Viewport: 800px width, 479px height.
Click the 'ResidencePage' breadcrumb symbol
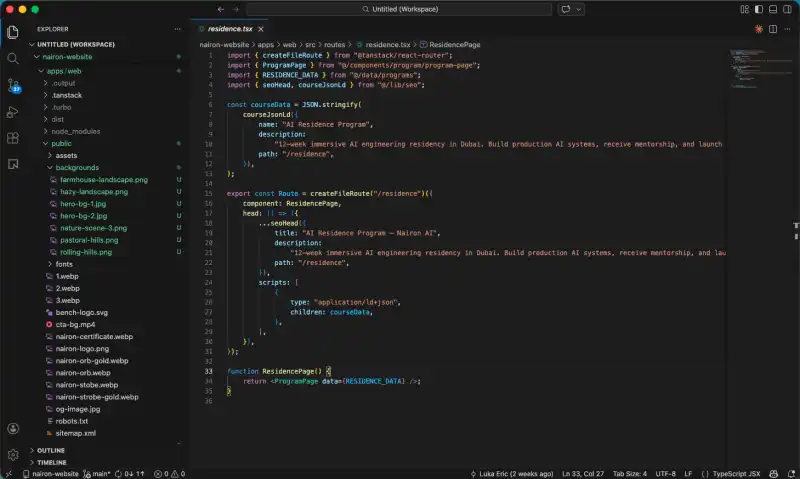point(455,45)
